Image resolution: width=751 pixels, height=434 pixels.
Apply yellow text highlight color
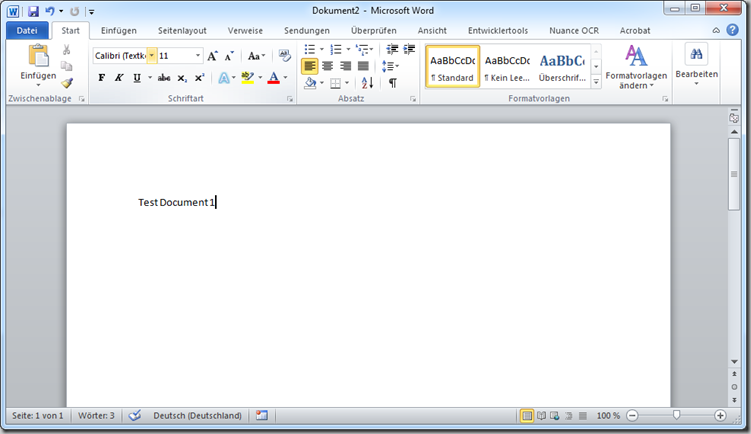(248, 78)
